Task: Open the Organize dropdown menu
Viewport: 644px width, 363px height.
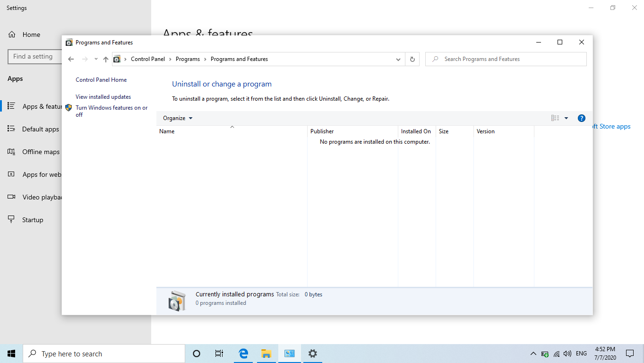Action: pos(178,118)
